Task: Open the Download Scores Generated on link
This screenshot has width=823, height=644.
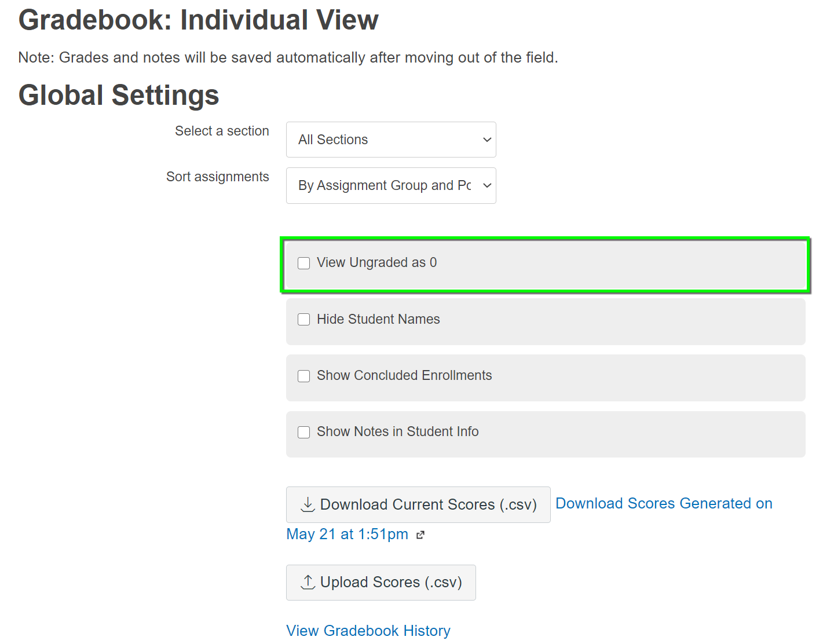Action: coord(664,503)
